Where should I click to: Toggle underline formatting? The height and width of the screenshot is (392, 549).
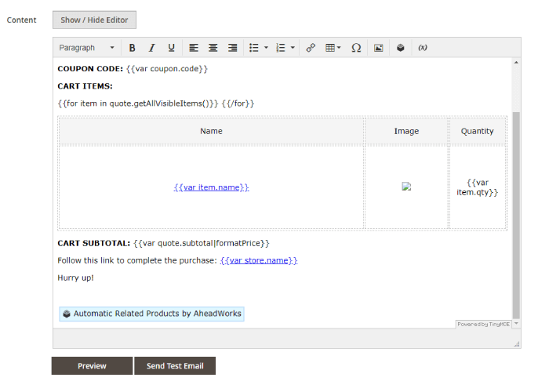coord(171,48)
